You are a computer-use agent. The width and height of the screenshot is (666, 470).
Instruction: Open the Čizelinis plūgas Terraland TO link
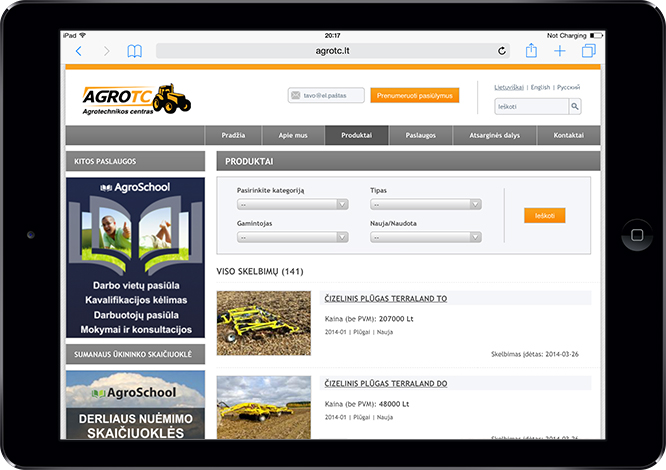coord(386,298)
